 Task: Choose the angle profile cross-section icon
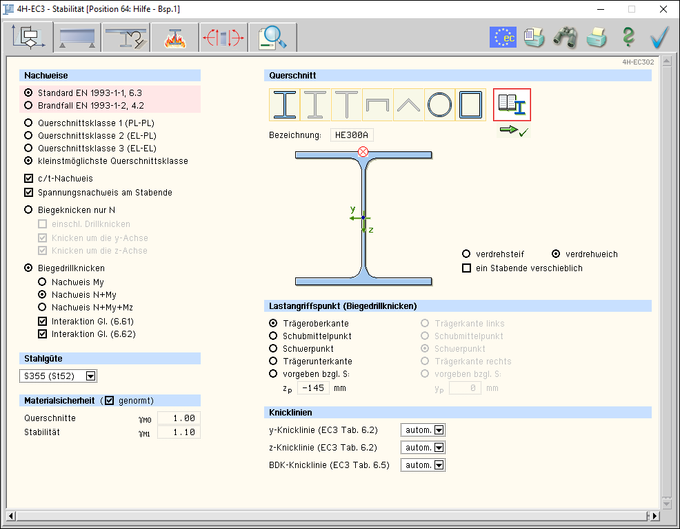[x=409, y=104]
